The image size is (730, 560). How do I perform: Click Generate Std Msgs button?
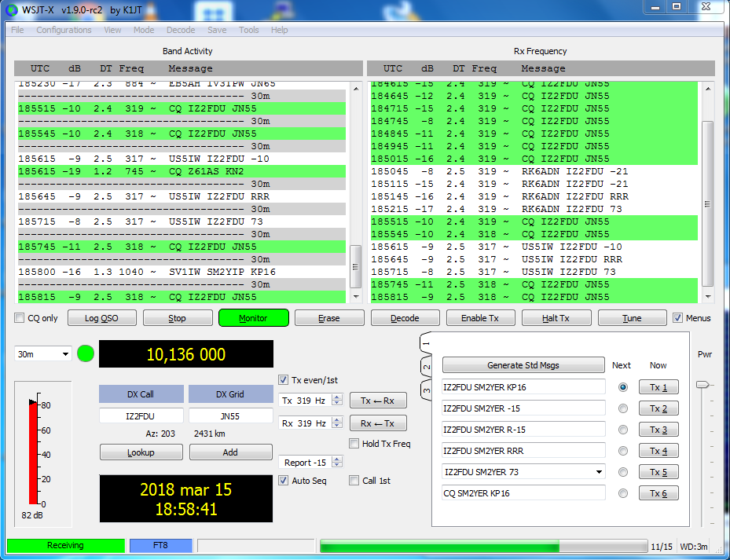tap(523, 365)
